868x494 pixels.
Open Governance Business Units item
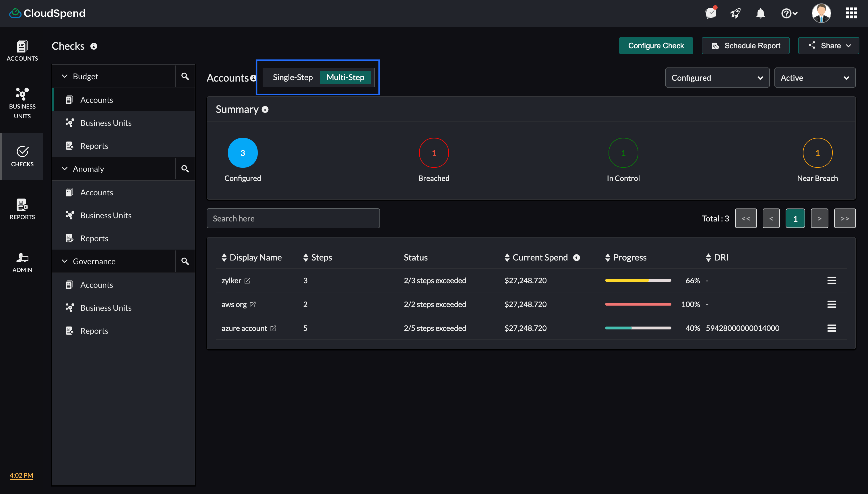coord(106,308)
